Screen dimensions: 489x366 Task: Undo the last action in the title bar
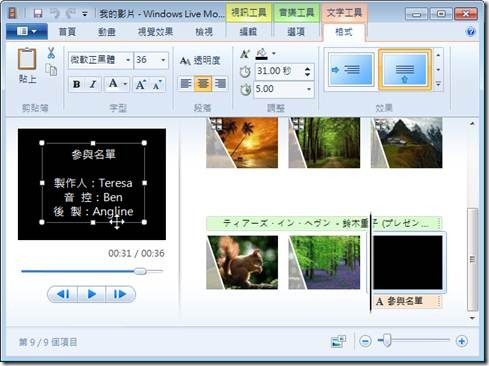point(54,13)
